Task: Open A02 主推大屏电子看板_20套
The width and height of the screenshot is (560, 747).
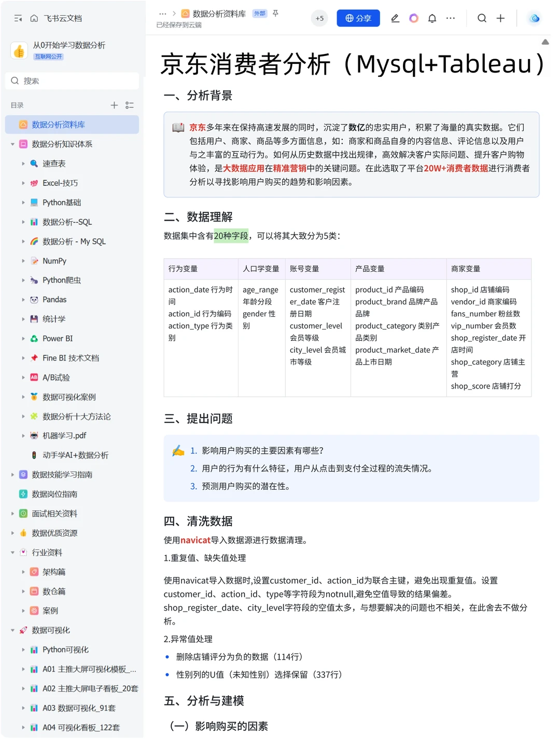Action: pos(90,689)
